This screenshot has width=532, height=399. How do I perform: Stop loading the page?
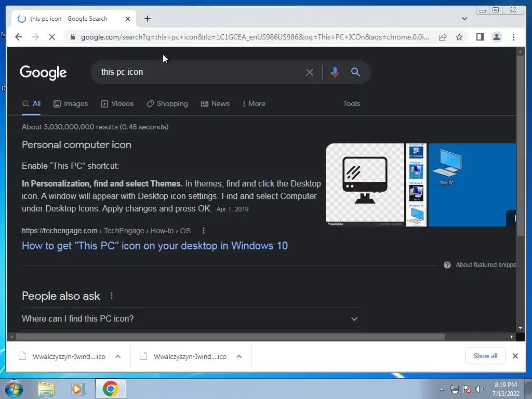click(x=52, y=37)
